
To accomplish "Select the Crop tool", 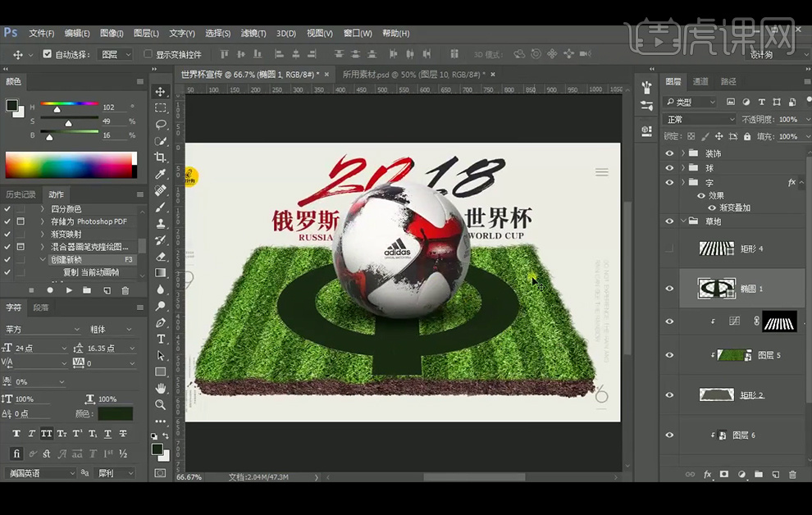I will click(161, 157).
